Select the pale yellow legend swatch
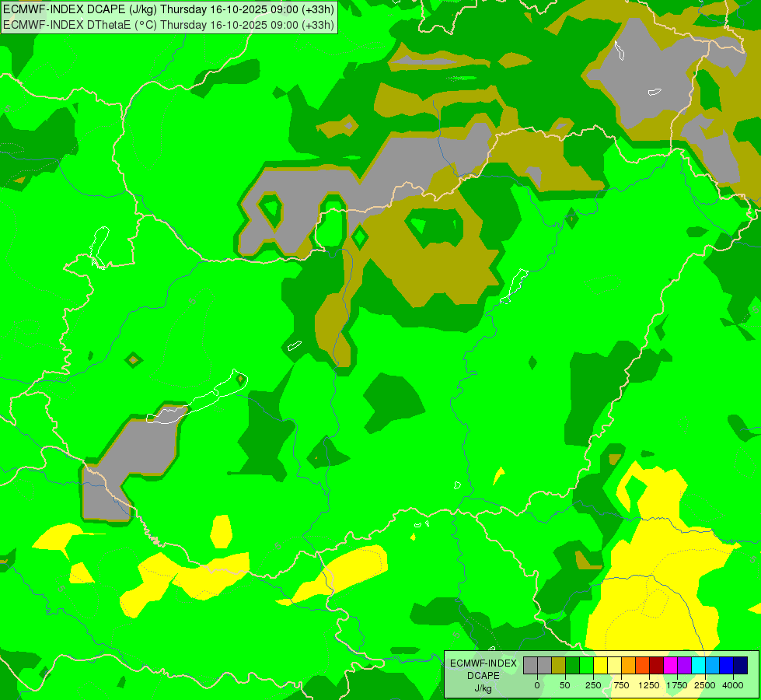This screenshot has width=761, height=700. 614,666
